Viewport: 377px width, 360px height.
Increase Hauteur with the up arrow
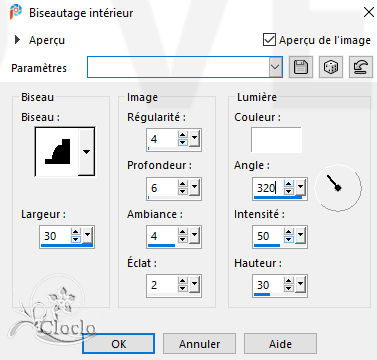[x=289, y=281]
